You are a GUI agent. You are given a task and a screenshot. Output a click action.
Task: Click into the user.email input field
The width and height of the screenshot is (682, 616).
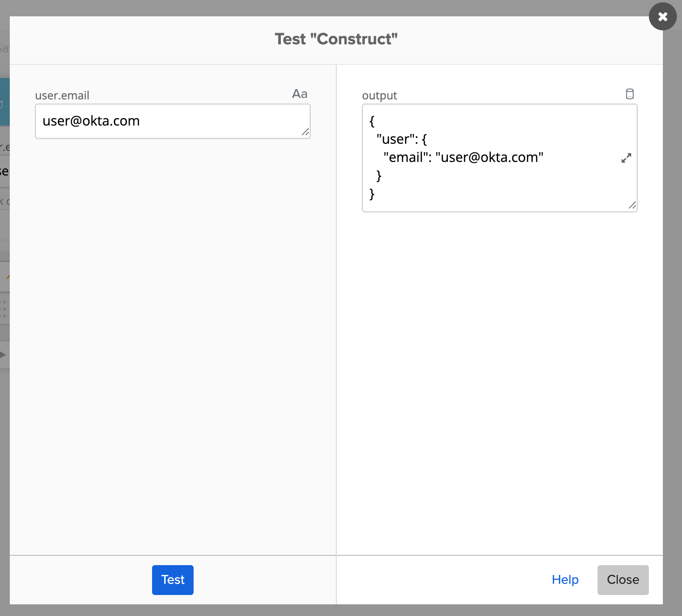click(173, 121)
